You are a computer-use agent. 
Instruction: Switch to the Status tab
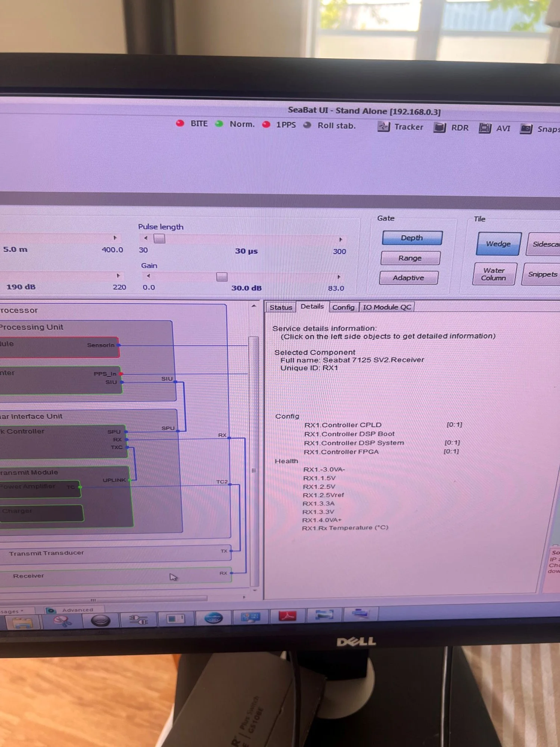(281, 307)
